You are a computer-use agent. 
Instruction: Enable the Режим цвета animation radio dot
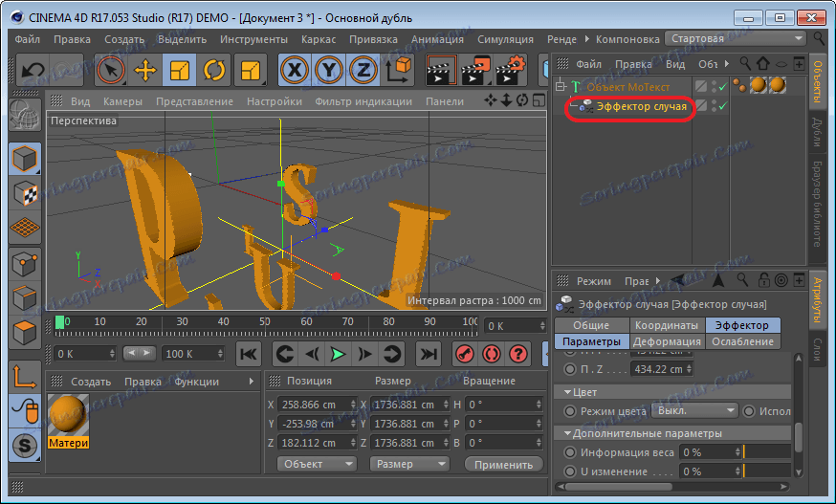point(571,411)
